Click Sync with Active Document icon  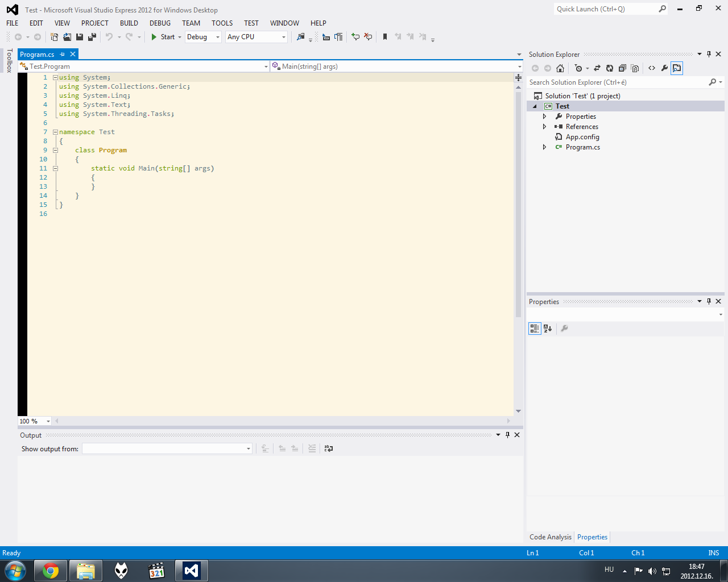click(597, 68)
